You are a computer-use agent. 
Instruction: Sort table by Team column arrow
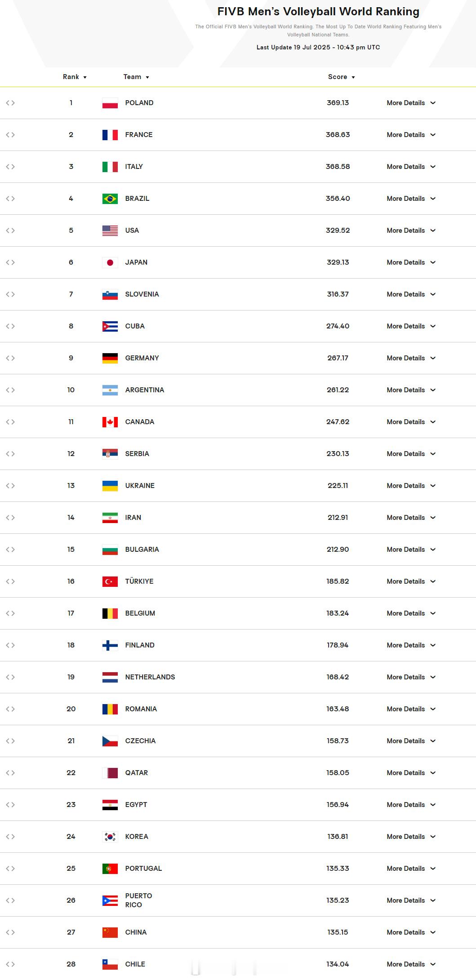[x=147, y=77]
